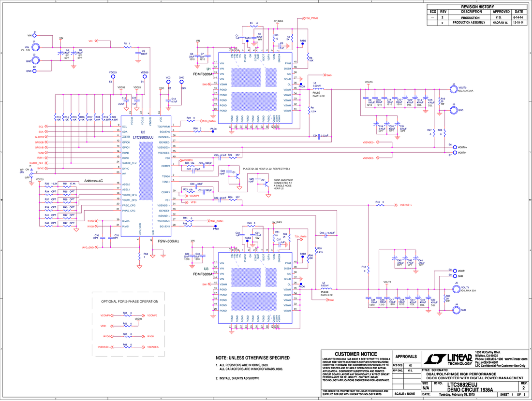The image size is (532, 401).
Task: Click the U3 FDMF6820A part label
Action: pos(203,274)
